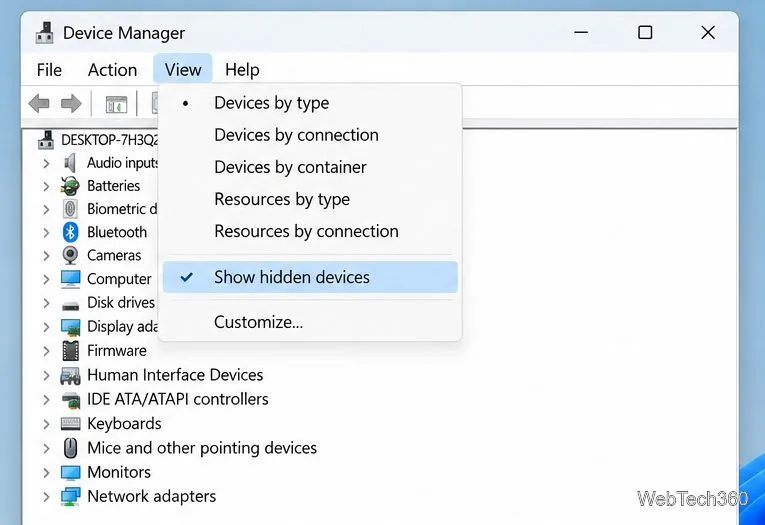Screen dimensions: 765x525
Task: Click the Audio inputs speaker icon
Action: click(x=70, y=163)
